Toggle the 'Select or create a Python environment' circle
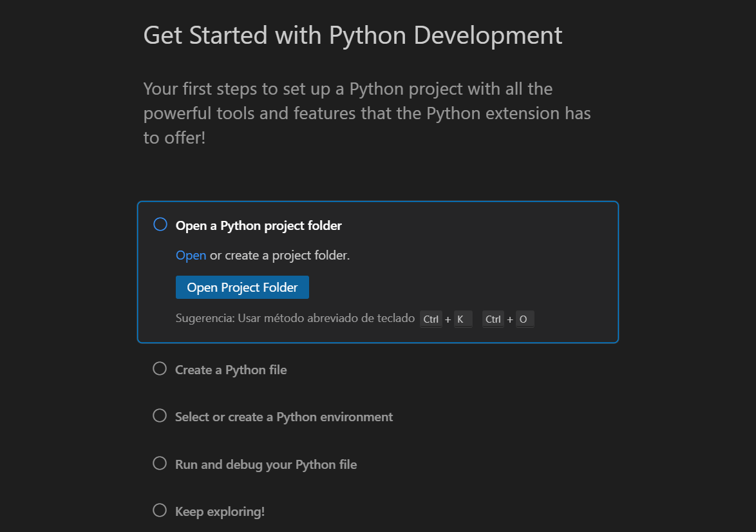Screen dimensions: 756x532 (160, 416)
